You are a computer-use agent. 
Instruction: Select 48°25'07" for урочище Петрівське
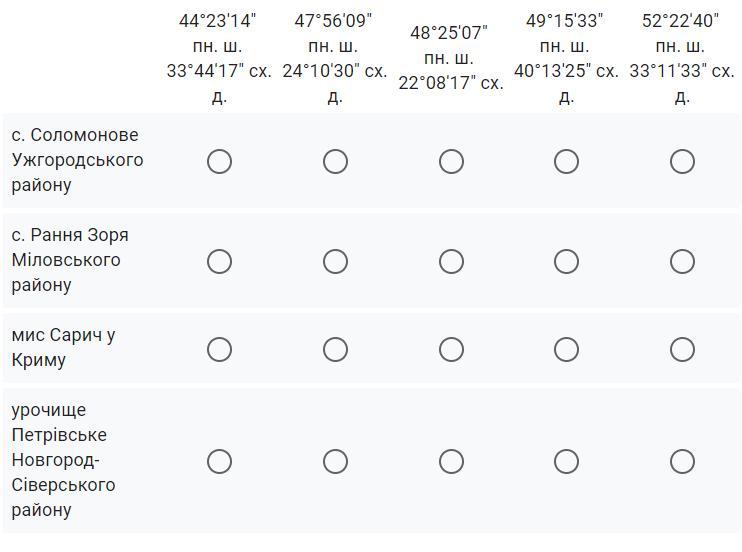pyautogui.click(x=451, y=461)
